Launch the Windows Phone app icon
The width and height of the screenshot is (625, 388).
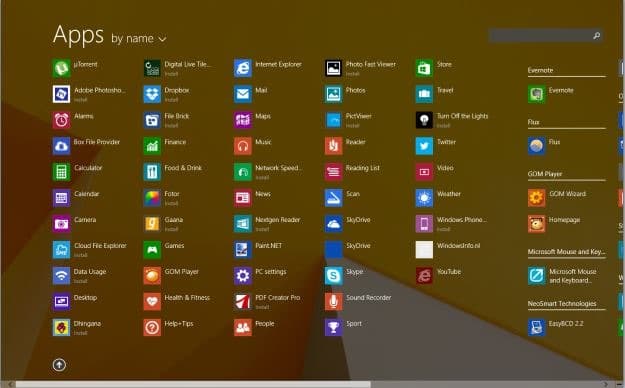point(424,224)
